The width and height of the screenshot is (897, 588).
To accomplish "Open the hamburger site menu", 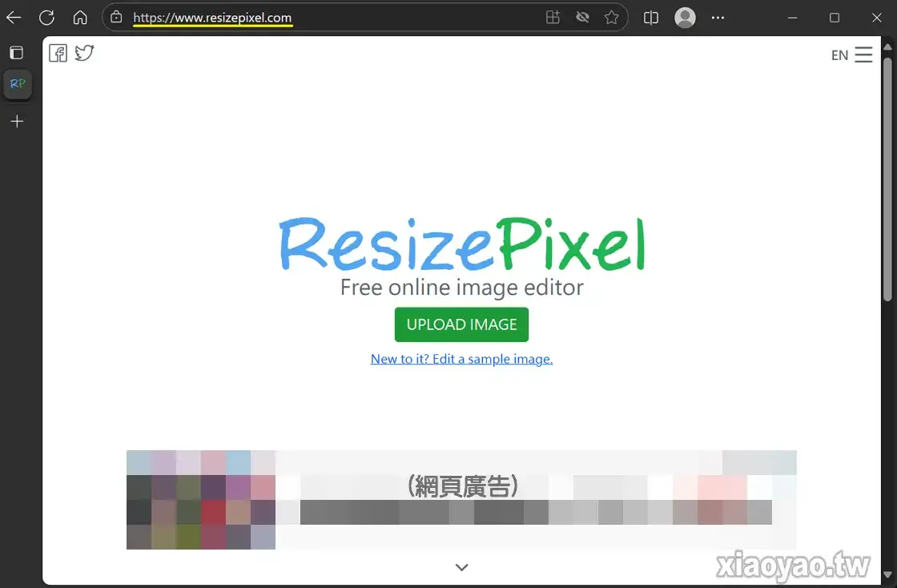I will [863, 54].
